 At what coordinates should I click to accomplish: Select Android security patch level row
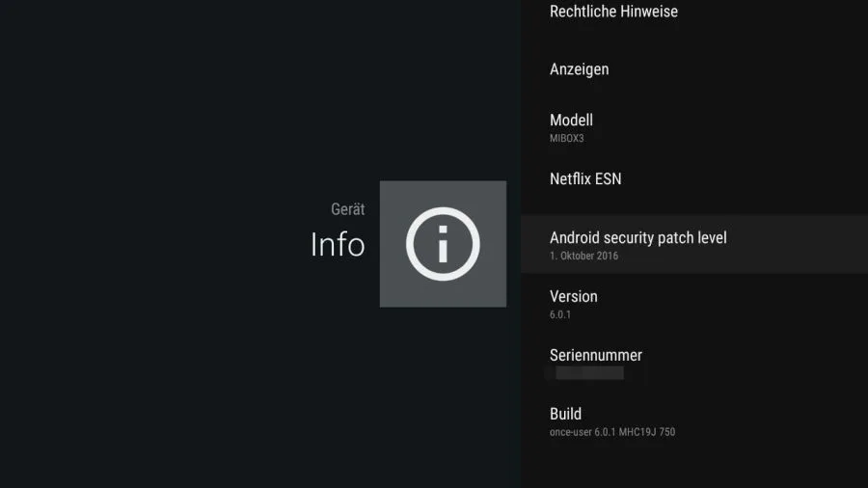point(694,245)
